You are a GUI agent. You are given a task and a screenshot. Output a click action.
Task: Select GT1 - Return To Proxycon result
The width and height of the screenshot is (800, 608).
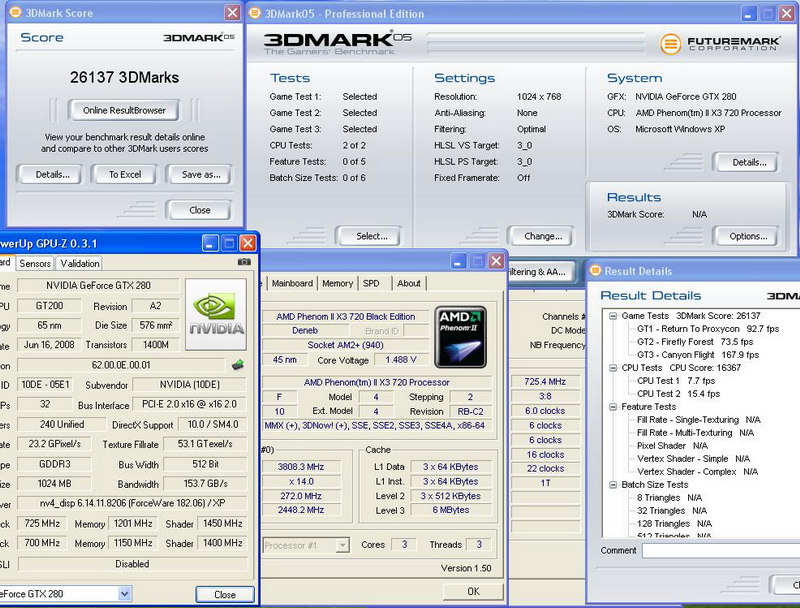708,329
